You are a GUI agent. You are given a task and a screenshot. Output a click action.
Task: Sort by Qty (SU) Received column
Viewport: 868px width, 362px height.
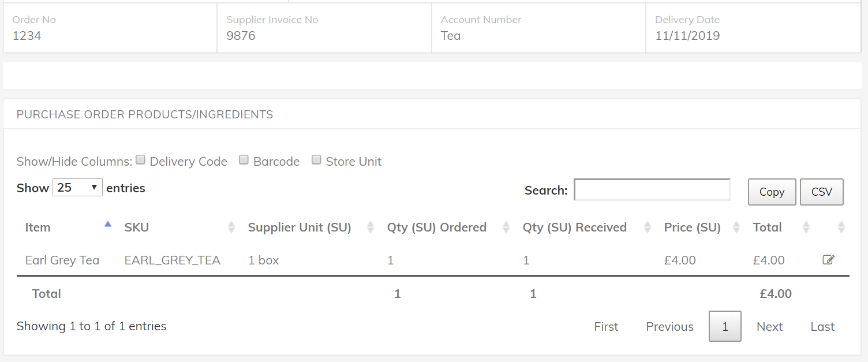(647, 227)
